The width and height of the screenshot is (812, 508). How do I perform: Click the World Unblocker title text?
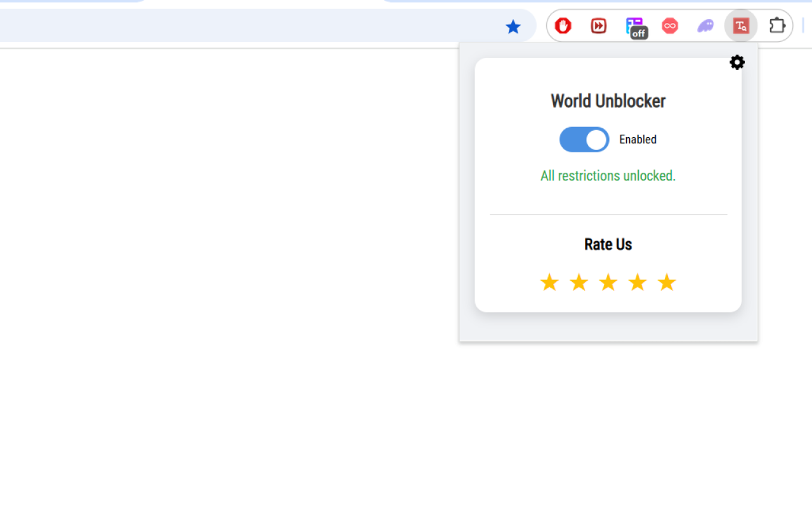[608, 101]
